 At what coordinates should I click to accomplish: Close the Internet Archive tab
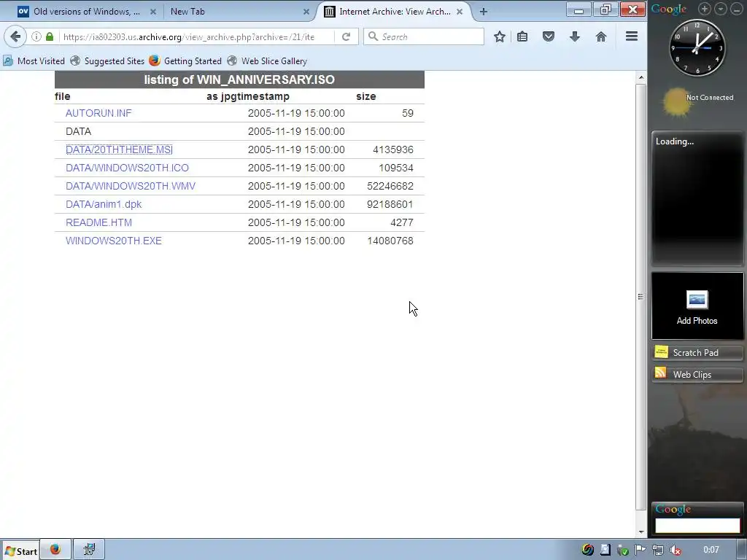[x=460, y=12]
